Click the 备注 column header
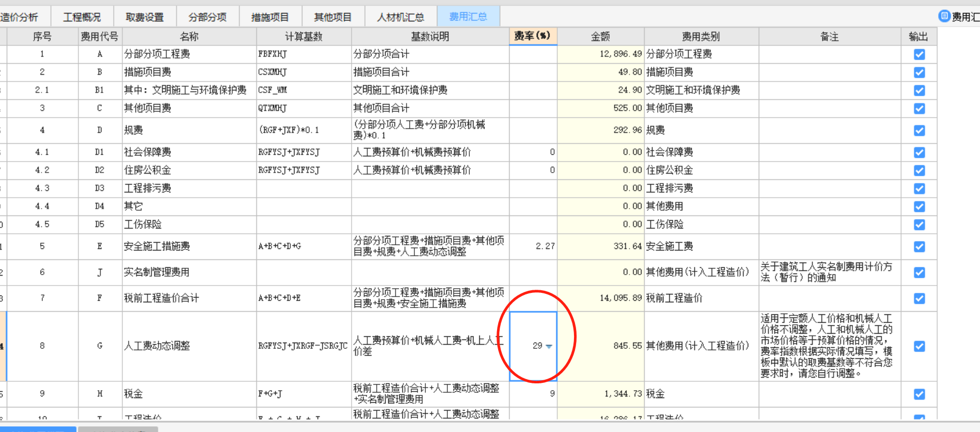The height and width of the screenshot is (432, 980). [830, 37]
